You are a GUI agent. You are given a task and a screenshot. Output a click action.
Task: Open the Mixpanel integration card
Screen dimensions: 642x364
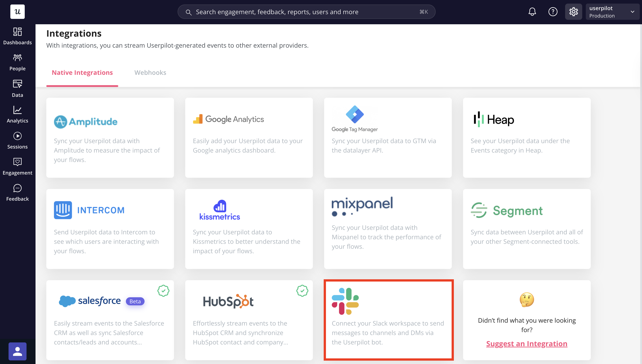click(388, 229)
